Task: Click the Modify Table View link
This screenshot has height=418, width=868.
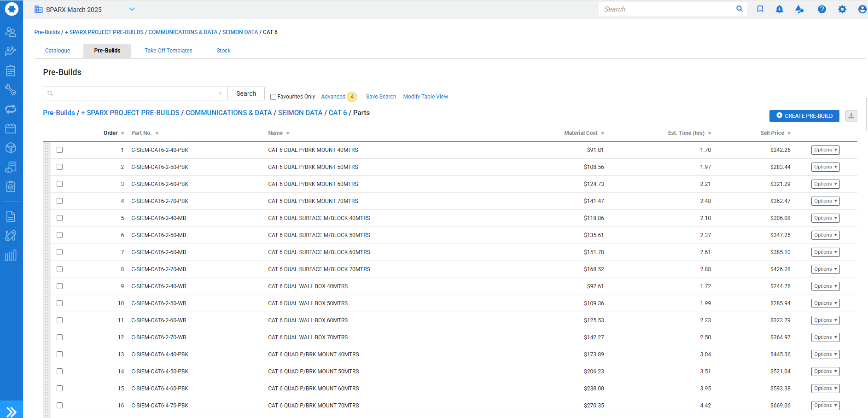Action: (425, 97)
